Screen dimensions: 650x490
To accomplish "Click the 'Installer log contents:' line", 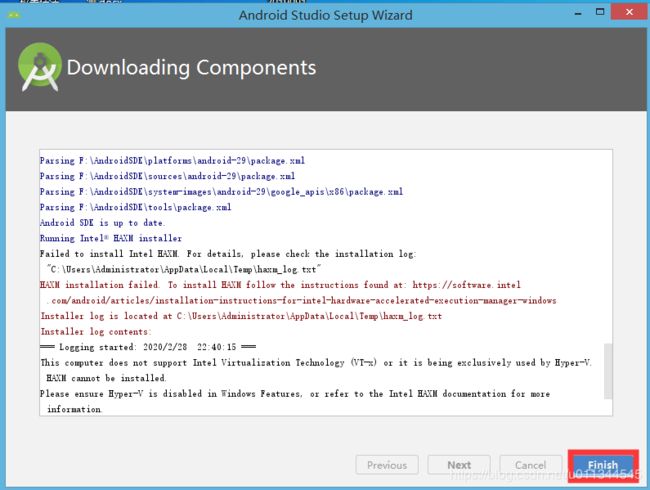I will point(96,332).
